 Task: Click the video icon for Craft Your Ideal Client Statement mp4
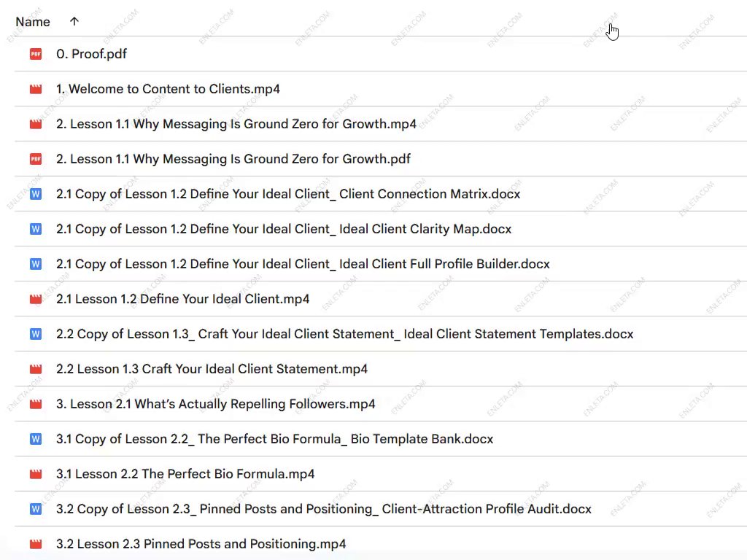pos(36,369)
